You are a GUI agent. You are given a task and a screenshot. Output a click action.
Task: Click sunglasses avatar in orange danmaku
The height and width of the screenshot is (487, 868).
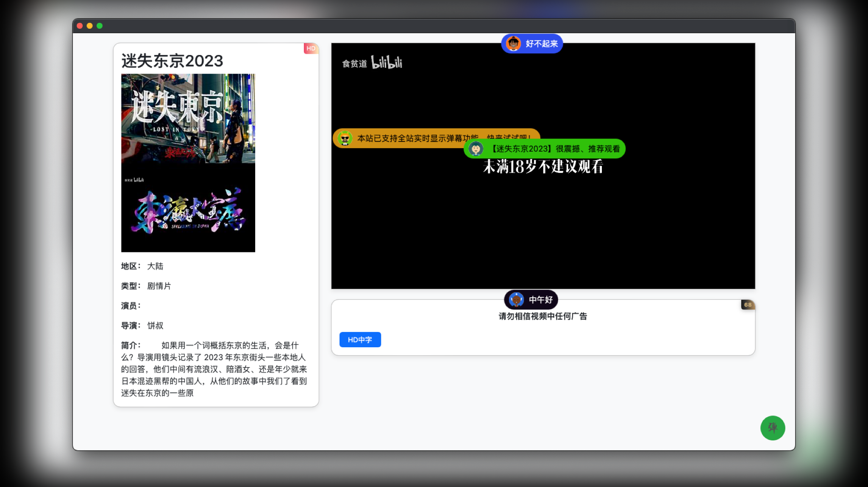tap(345, 138)
